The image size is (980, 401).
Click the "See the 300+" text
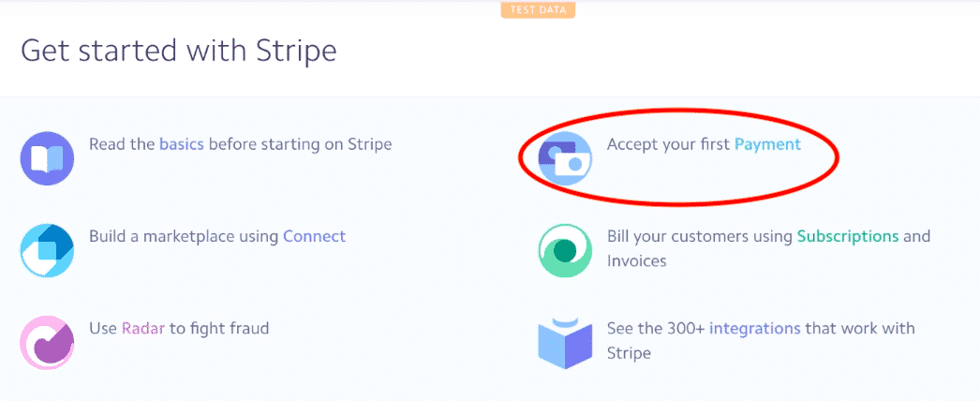pyautogui.click(x=655, y=328)
